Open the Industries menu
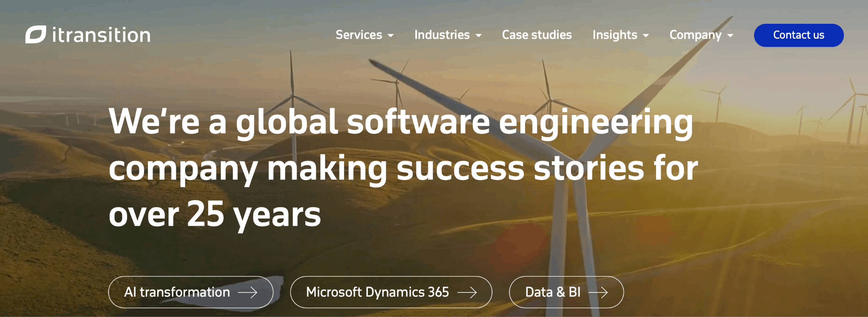Viewport: 868px width, 317px height. (442, 35)
